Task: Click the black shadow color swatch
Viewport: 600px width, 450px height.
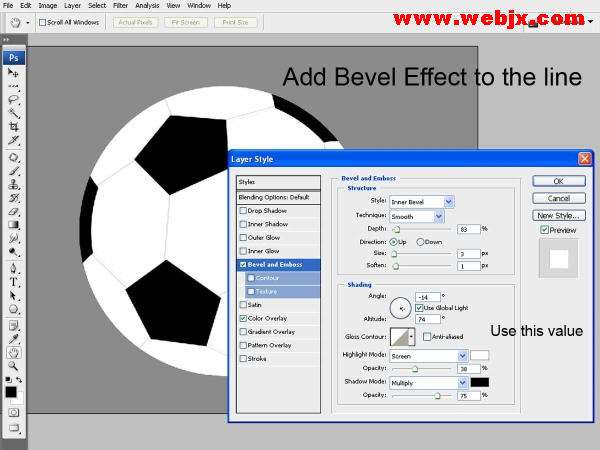Action: pyautogui.click(x=479, y=382)
